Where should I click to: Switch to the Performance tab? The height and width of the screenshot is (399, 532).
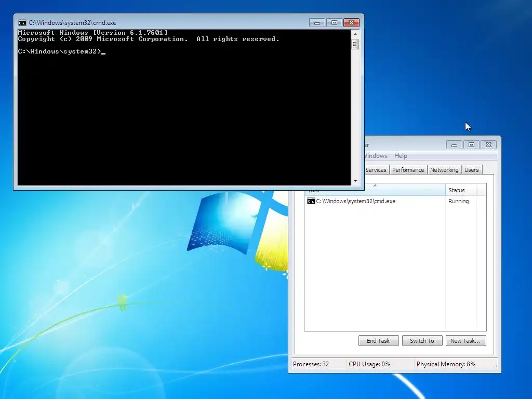[x=408, y=170]
